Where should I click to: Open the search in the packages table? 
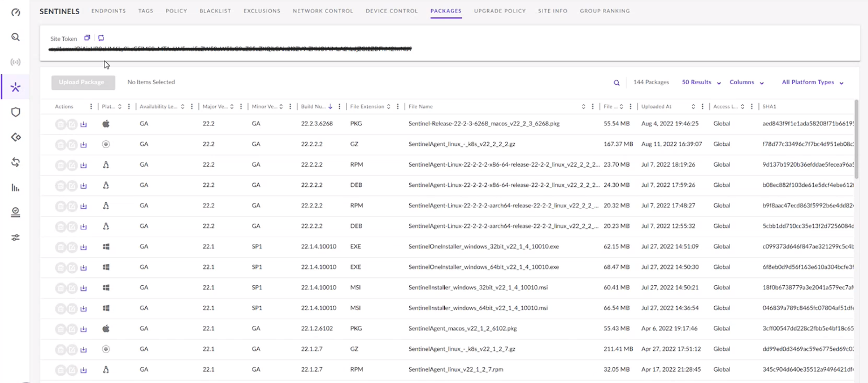point(616,82)
